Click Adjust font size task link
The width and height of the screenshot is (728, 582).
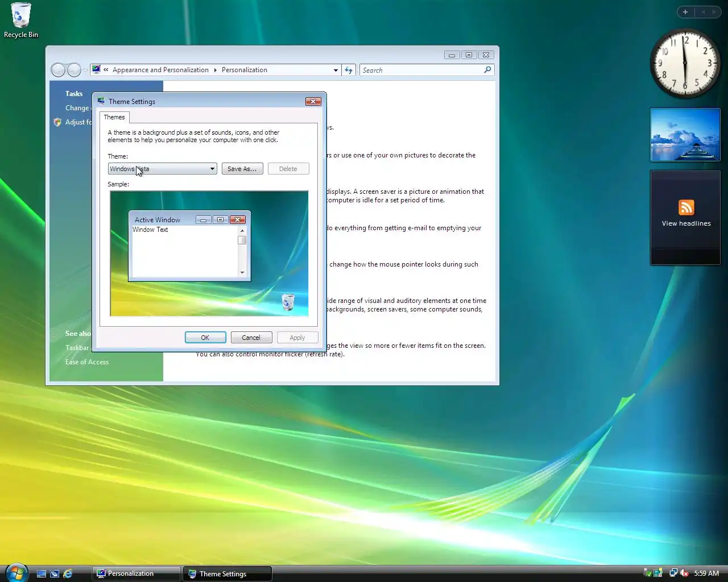(x=78, y=122)
